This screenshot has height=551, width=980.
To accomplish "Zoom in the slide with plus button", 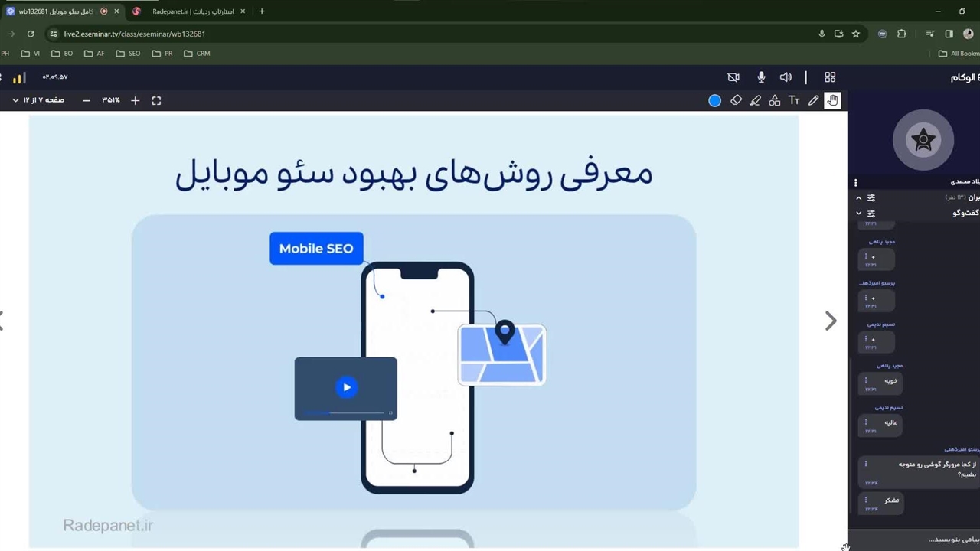I will click(x=136, y=100).
